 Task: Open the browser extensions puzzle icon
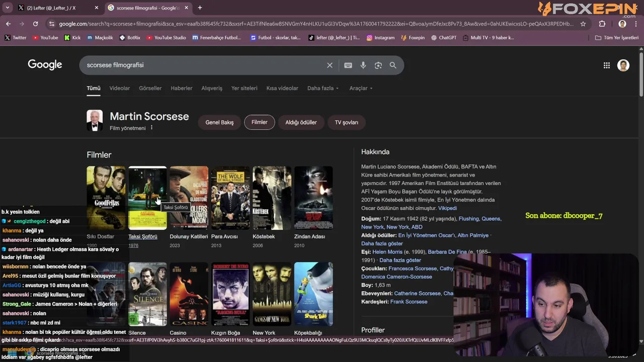[602, 24]
